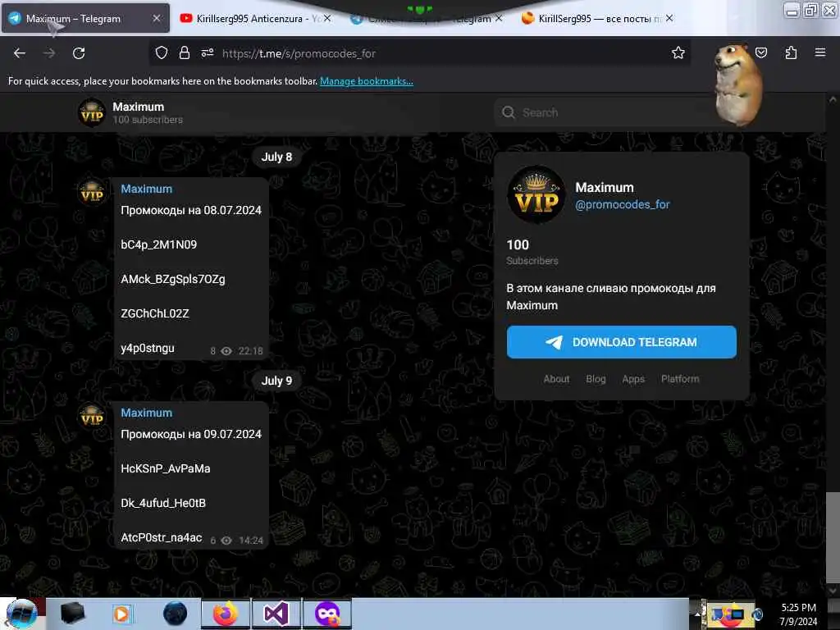Open site permissions icon in address bar
Viewport: 840px width, 630px height.
(208, 53)
